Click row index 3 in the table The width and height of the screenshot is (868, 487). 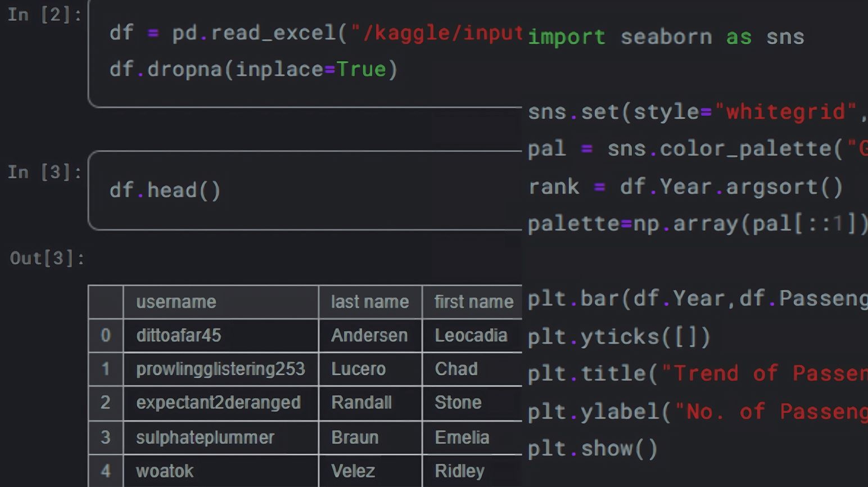tap(106, 437)
